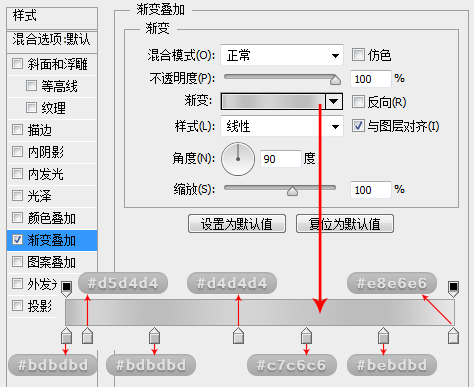Screen dimensions: 474x387
Task: Click the gradient preview swatch next to 渐变
Action: pyautogui.click(x=273, y=101)
